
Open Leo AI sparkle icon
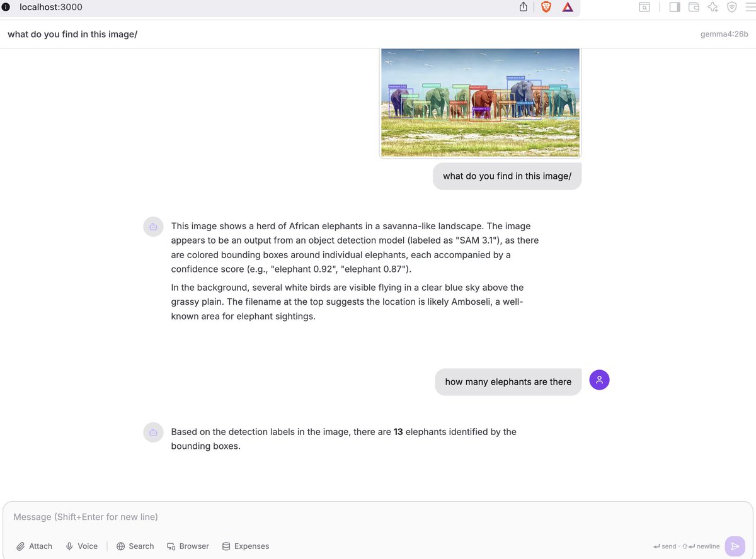[713, 8]
